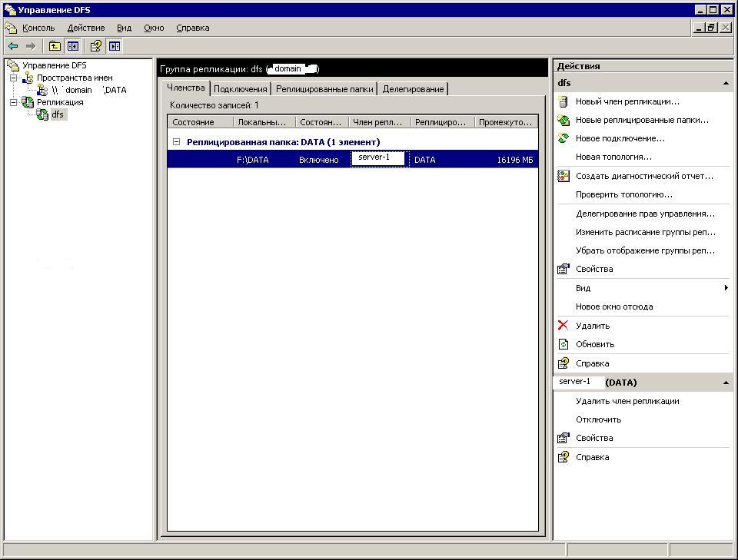738x560 pixels.
Task: Sort by the Локальны… column header
Action: [x=264, y=122]
